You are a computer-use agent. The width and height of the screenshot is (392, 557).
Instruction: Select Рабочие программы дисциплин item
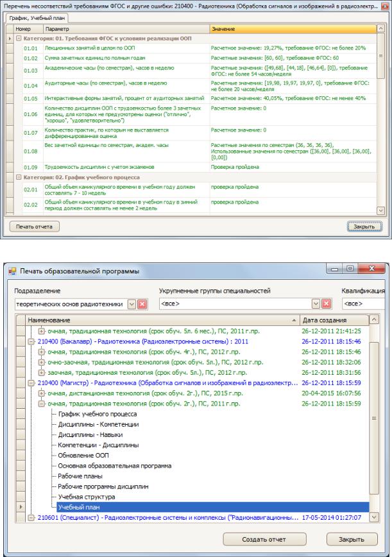pos(103,486)
